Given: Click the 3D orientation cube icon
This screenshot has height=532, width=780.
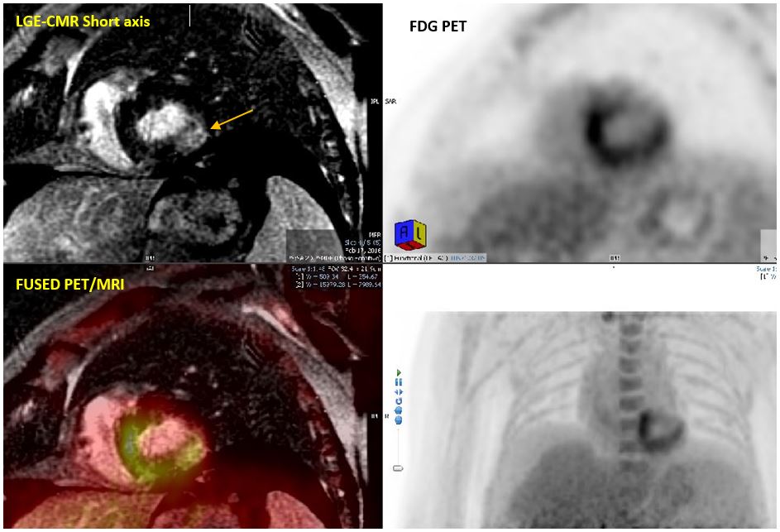Looking at the screenshot, I should (410, 234).
